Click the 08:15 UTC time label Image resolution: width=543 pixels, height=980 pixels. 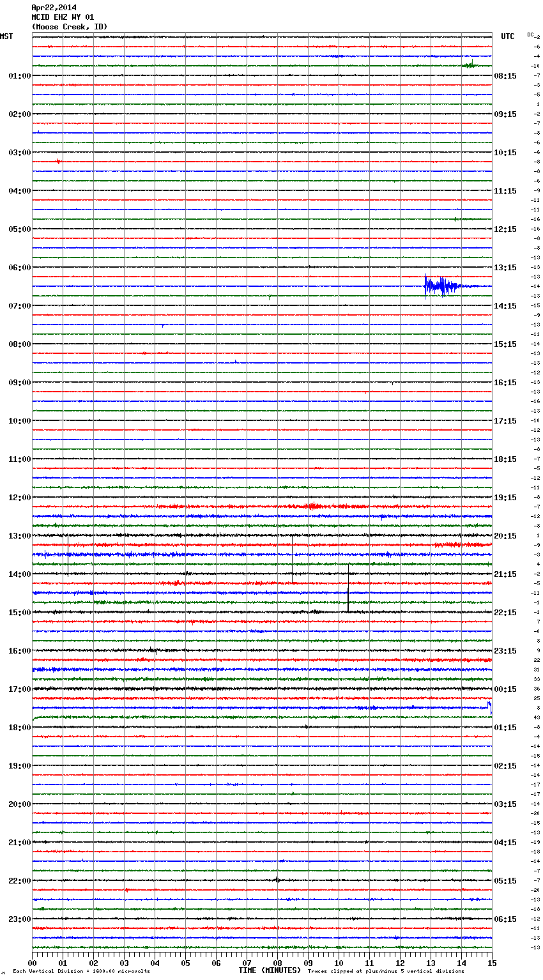(505, 76)
